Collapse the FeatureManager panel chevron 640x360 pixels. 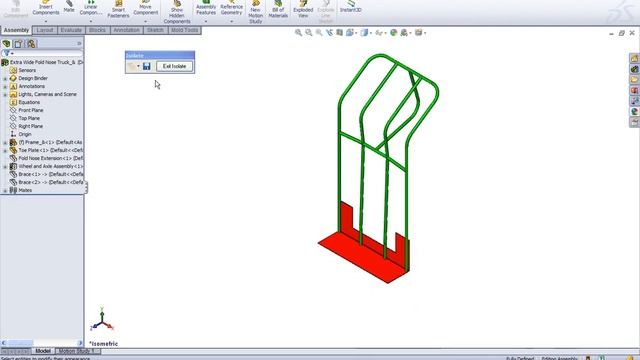click(79, 44)
